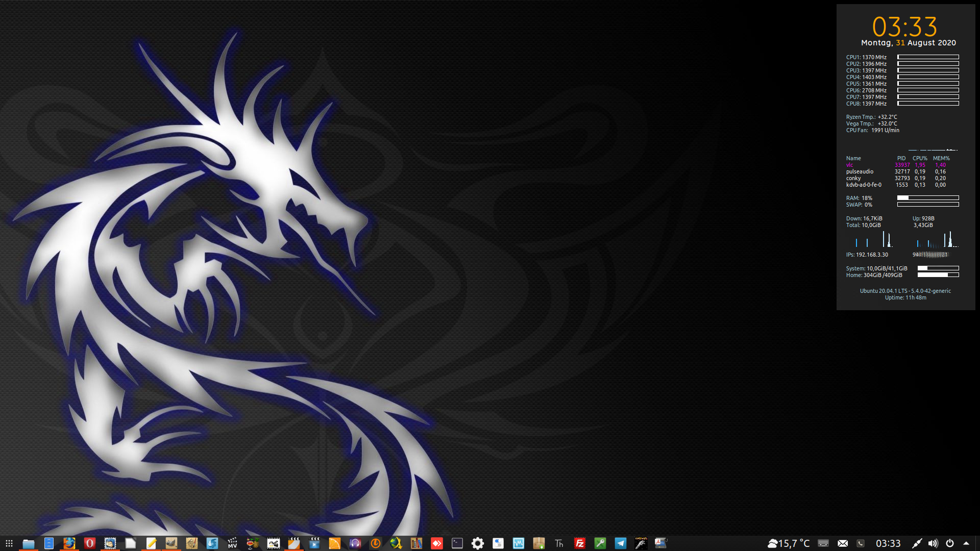Open the power/session menu
980x551 pixels.
click(x=949, y=543)
